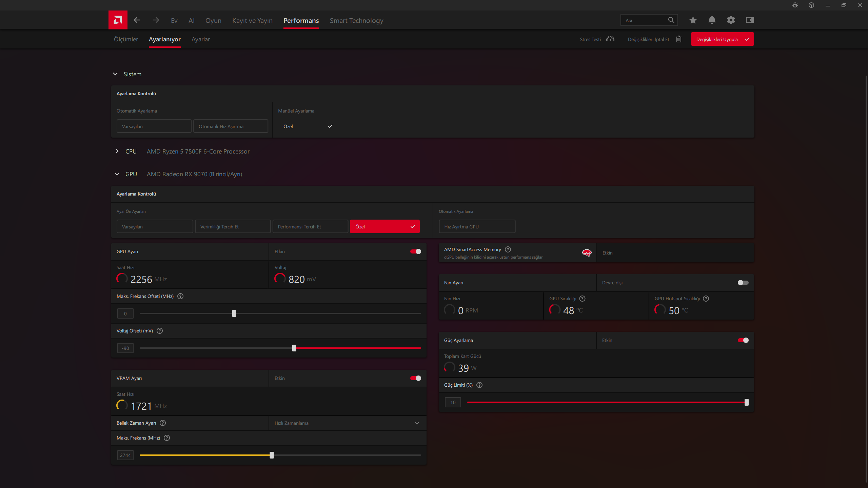Image resolution: width=868 pixels, height=488 pixels.
Task: Select Performansı Tercih Et preset
Action: coord(310,226)
